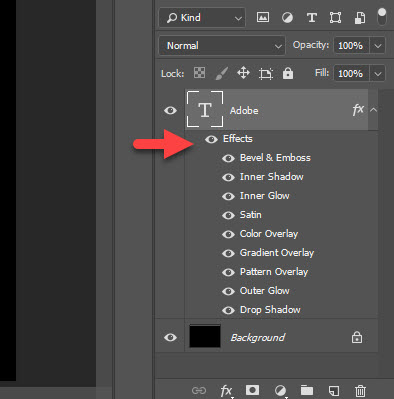
Task: Hide the Inner Glow effect
Action: [228, 196]
